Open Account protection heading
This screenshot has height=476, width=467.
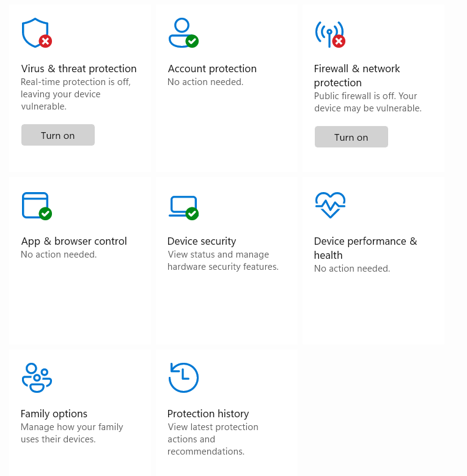[x=212, y=69]
